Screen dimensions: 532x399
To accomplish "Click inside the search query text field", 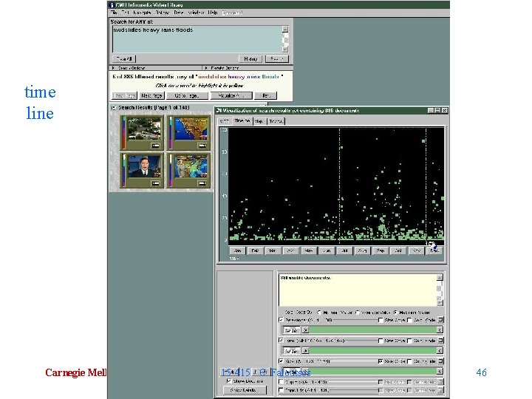I will pos(197,39).
